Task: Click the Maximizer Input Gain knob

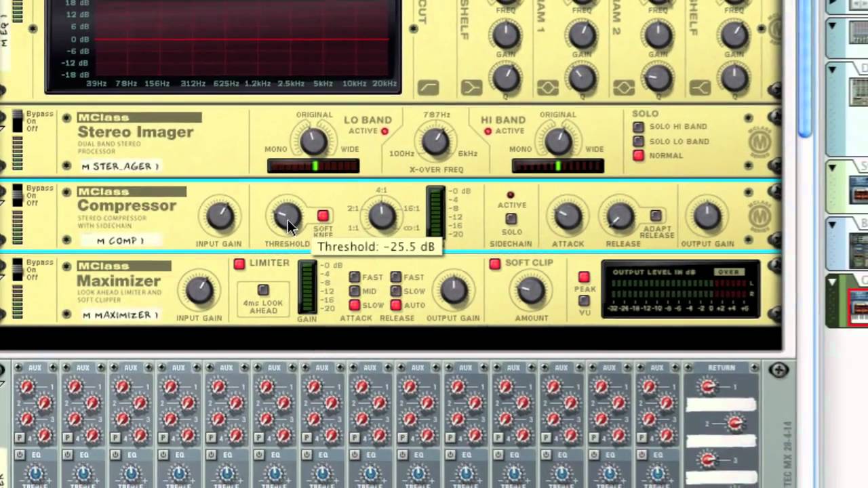Action: tap(199, 290)
